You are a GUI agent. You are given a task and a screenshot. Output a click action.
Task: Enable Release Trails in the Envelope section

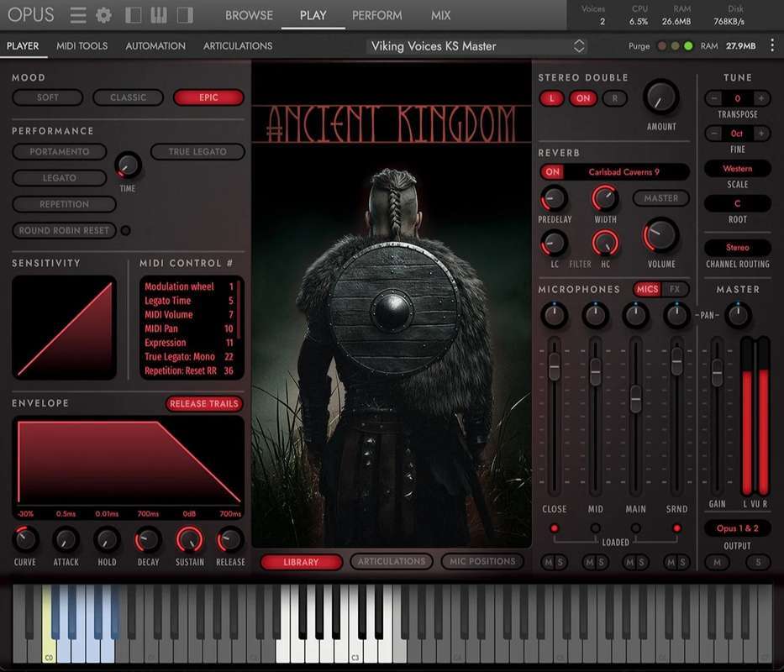pos(204,404)
